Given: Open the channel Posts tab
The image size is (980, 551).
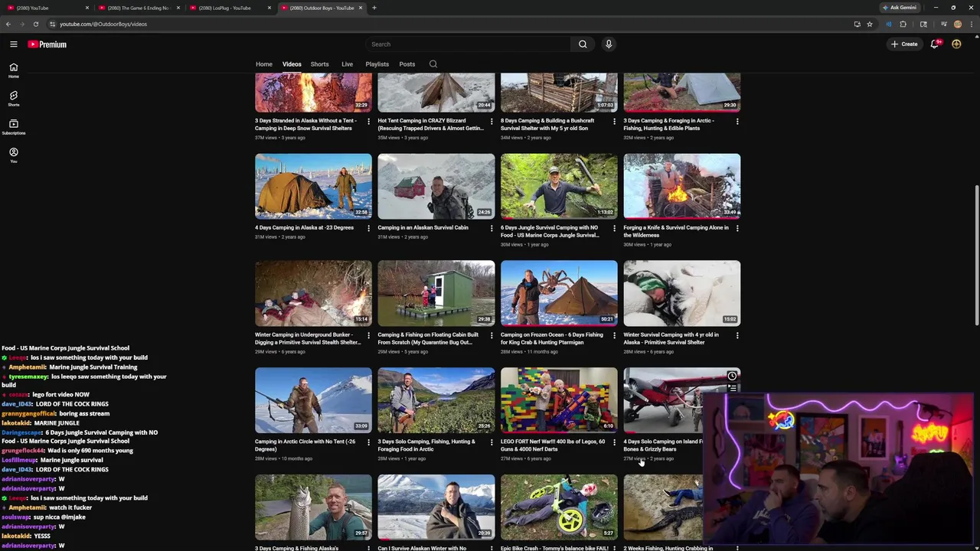Looking at the screenshot, I should [407, 64].
